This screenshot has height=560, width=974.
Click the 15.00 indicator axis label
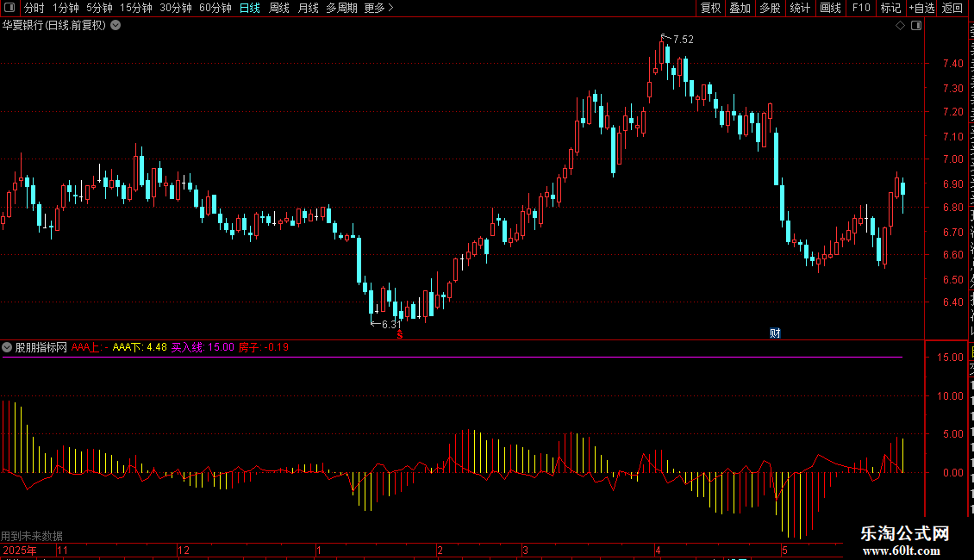(x=950, y=357)
